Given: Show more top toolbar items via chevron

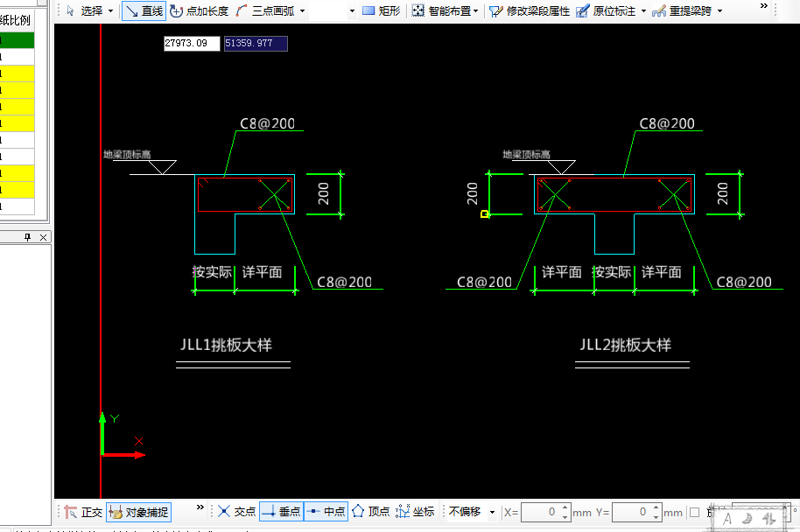Looking at the screenshot, I should (764, 5).
